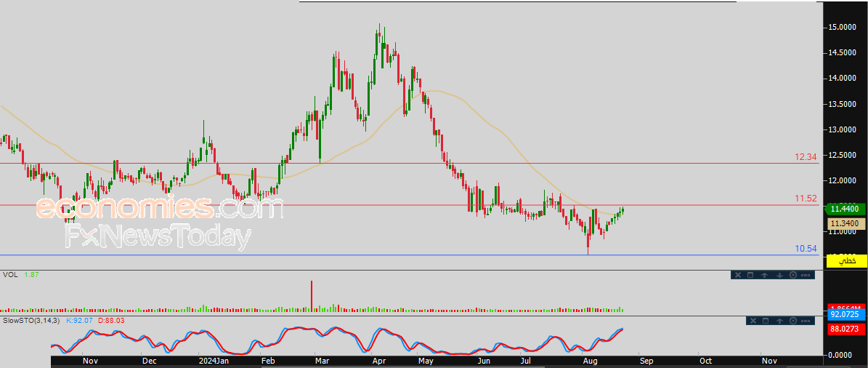Click the Apr label on time axis
Viewport: 868px width, 368px height.
tap(378, 360)
